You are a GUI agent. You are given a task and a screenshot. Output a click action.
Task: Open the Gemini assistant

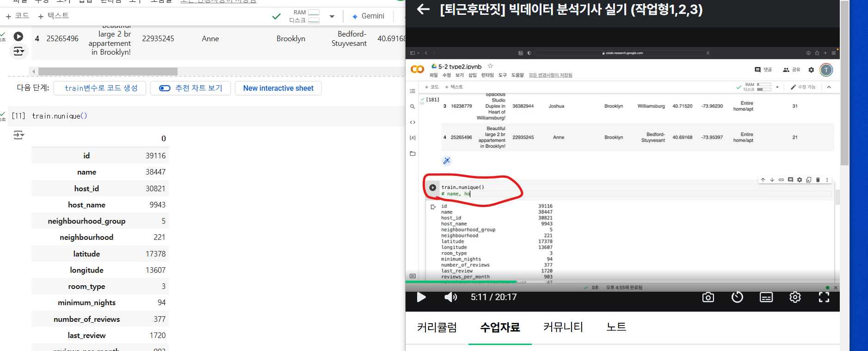(x=368, y=16)
